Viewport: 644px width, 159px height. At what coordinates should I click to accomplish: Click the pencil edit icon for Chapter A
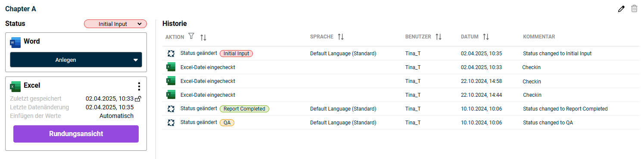[621, 9]
